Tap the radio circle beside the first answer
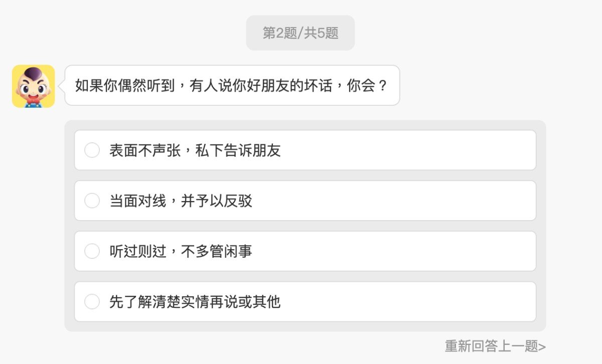 [x=92, y=150]
